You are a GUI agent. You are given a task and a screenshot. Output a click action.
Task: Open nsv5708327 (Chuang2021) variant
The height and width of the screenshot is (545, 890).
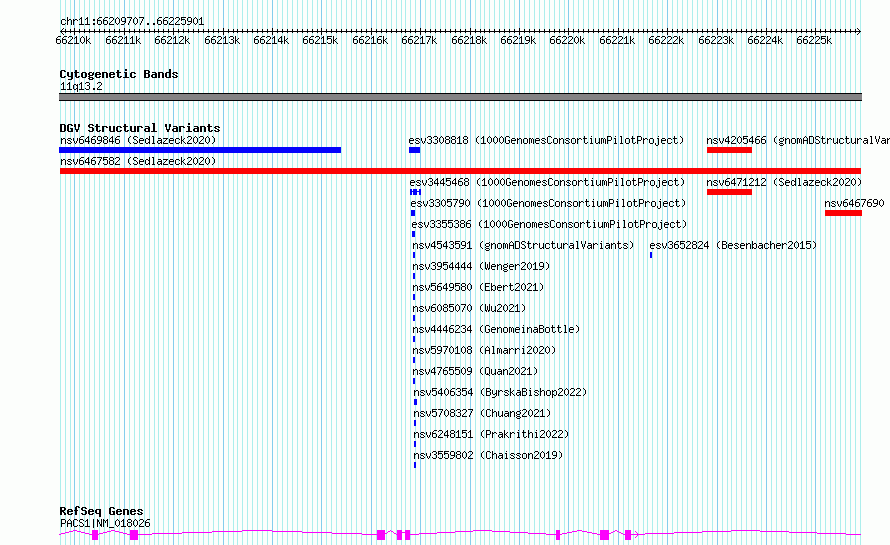[482, 413]
